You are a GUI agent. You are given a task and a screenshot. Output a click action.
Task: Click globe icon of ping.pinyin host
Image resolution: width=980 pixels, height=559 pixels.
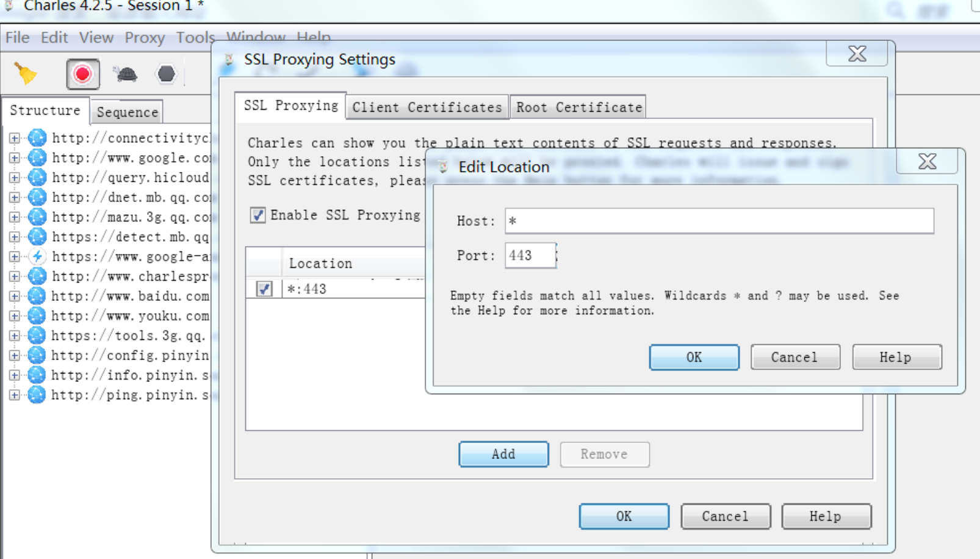tap(37, 395)
